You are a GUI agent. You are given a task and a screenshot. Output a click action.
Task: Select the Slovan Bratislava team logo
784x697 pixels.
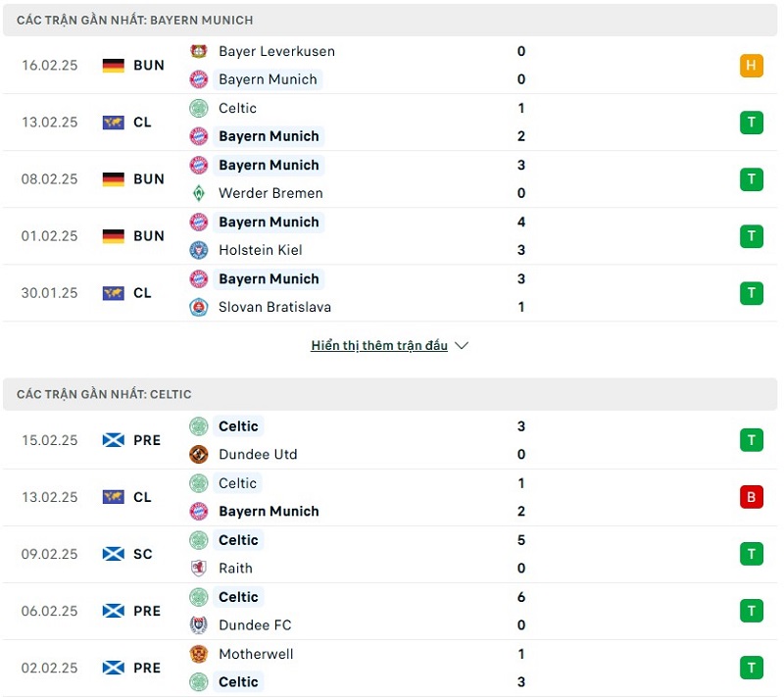199,307
